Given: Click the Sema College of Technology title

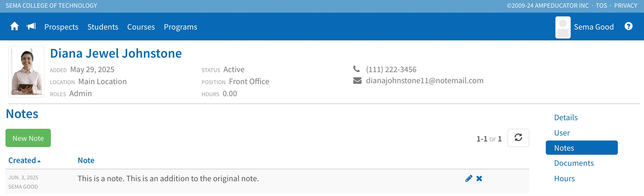Looking at the screenshot, I should 51,6.
